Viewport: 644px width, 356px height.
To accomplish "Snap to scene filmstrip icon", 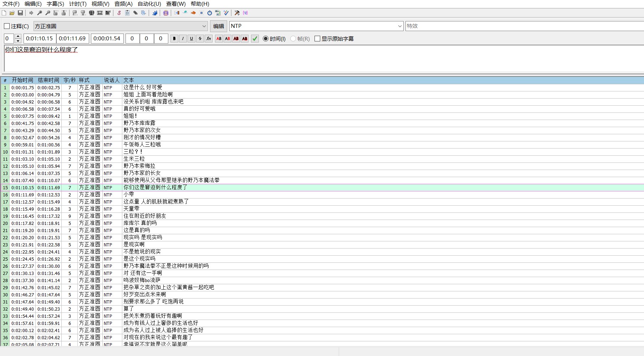I will pos(100,13).
